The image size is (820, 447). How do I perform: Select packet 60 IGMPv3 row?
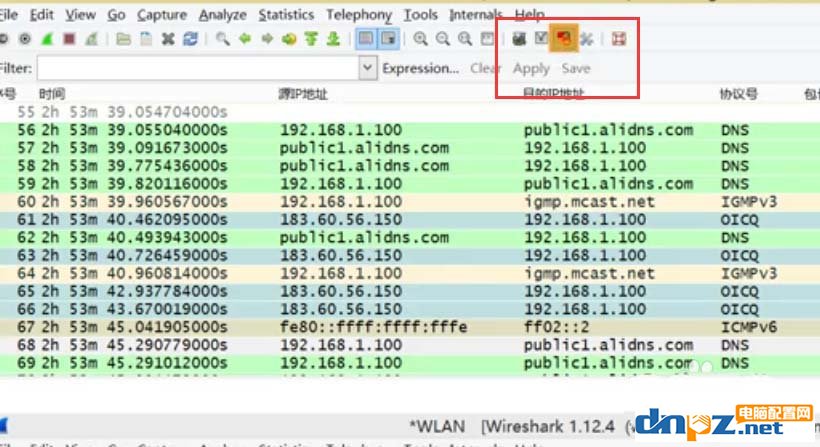point(410,202)
